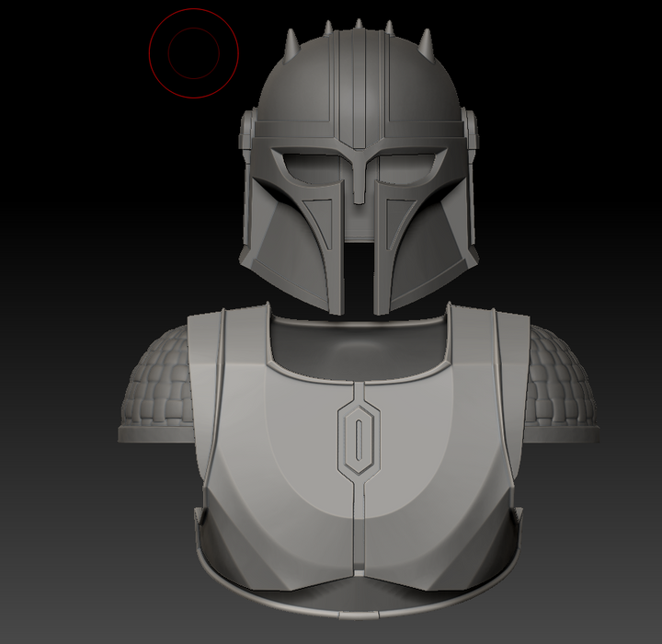This screenshot has width=662, height=644.
Task: Click the vertical slit of the helmet visor
Action: 360,267
